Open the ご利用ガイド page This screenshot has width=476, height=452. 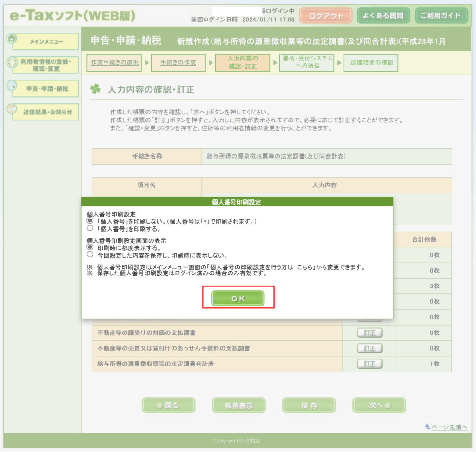[440, 16]
